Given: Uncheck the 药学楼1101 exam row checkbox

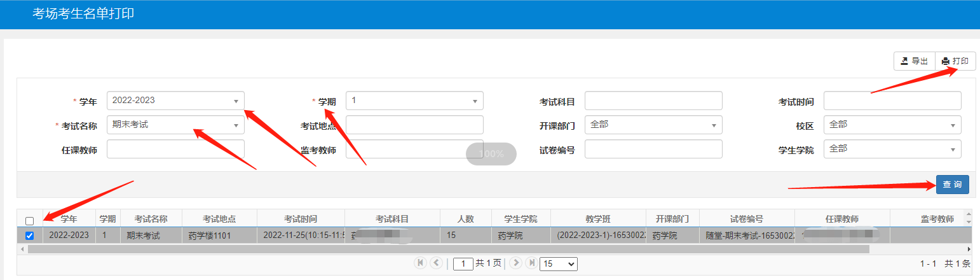Looking at the screenshot, I should coord(29,235).
